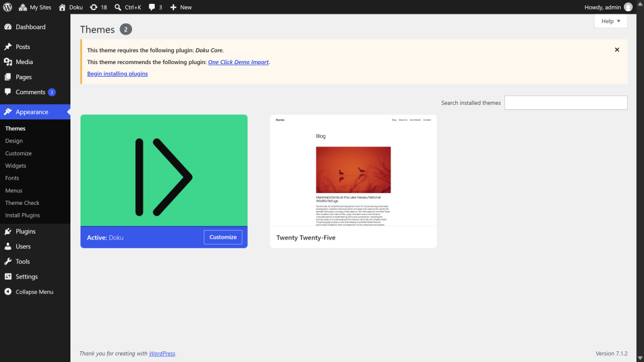Screen dimensions: 644x362
Task: Open the Fonts submenu item
Action: click(13, 178)
